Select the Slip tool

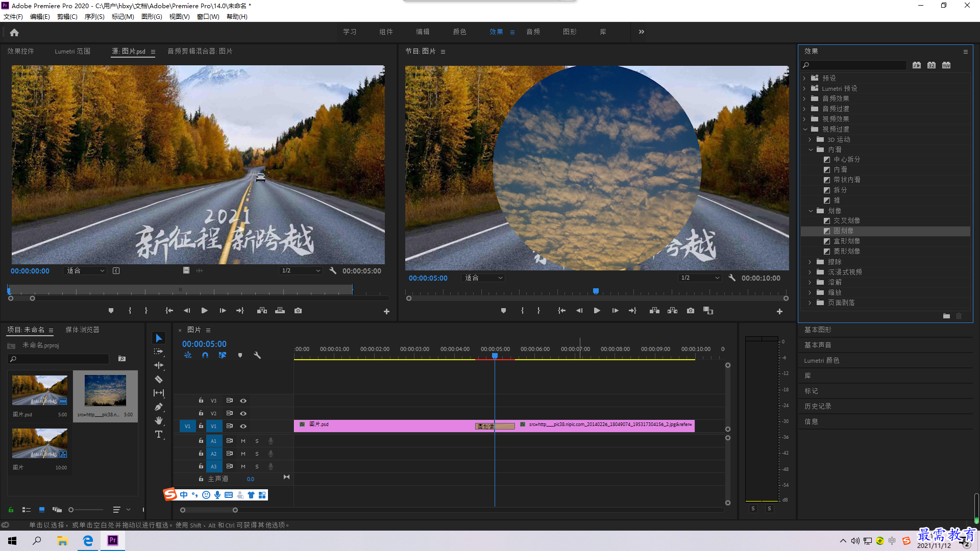pyautogui.click(x=159, y=393)
